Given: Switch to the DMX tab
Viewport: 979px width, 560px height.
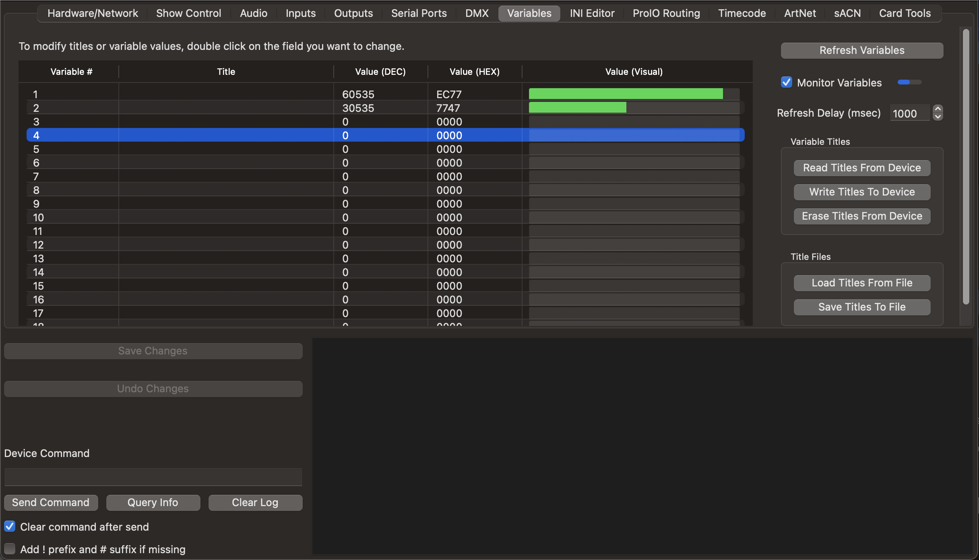Looking at the screenshot, I should click(x=477, y=13).
